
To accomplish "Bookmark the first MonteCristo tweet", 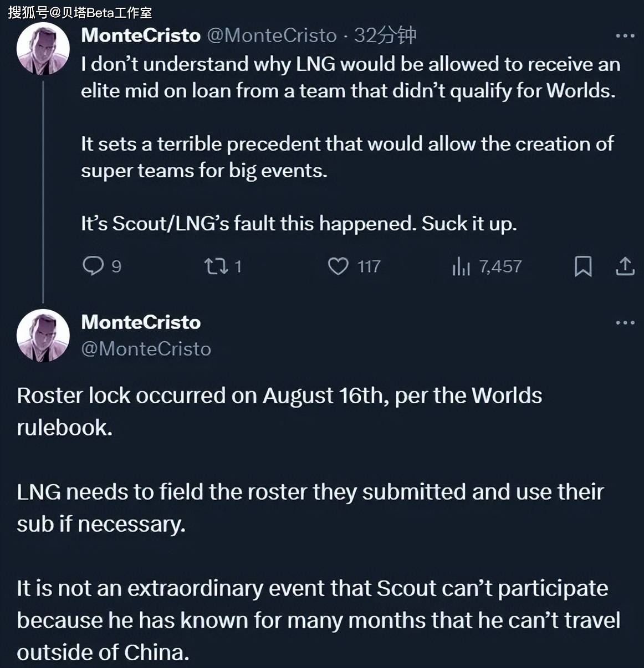I will click(582, 266).
